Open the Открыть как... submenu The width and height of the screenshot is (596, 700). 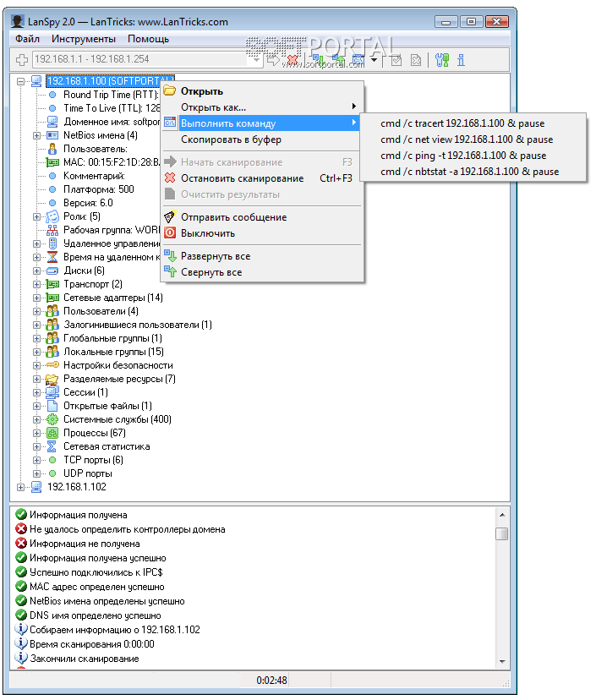coord(262,107)
